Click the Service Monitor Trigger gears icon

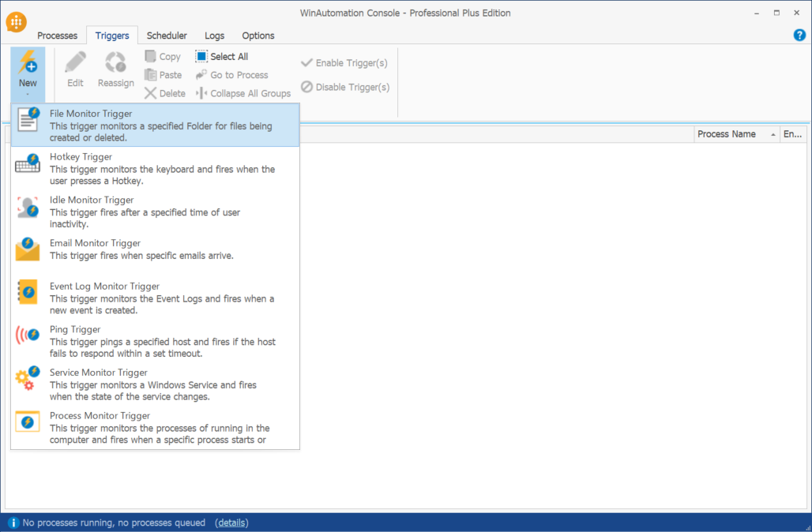point(28,379)
